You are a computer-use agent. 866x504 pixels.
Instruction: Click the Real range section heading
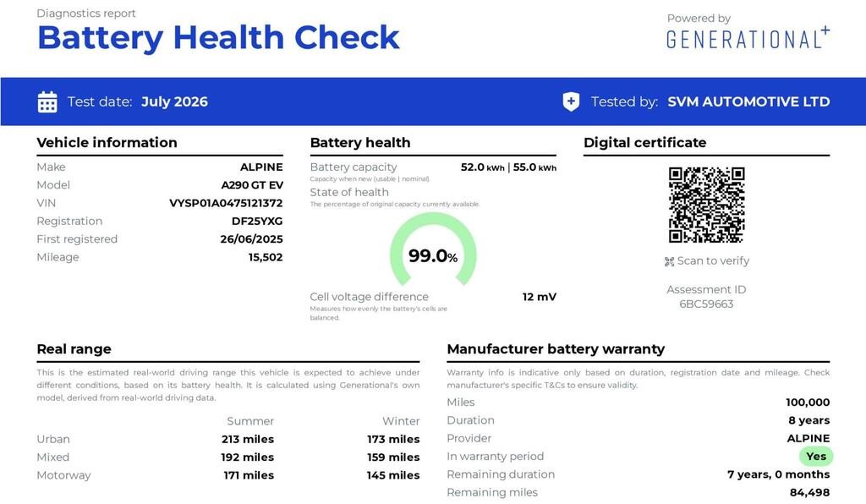pyautogui.click(x=74, y=349)
